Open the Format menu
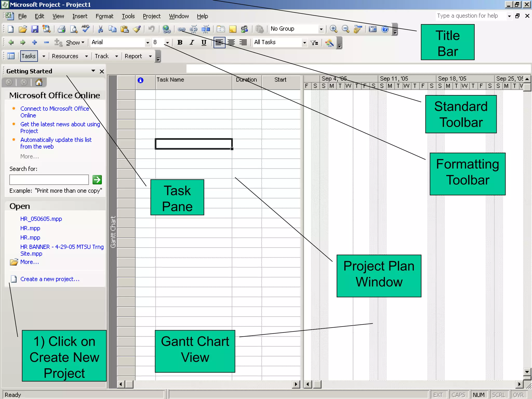Screen dimensions: 532x399 104,16
